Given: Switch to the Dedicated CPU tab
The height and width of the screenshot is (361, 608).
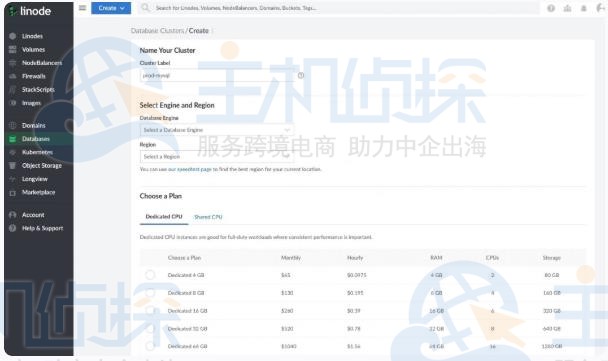Looking at the screenshot, I should coord(164,216).
